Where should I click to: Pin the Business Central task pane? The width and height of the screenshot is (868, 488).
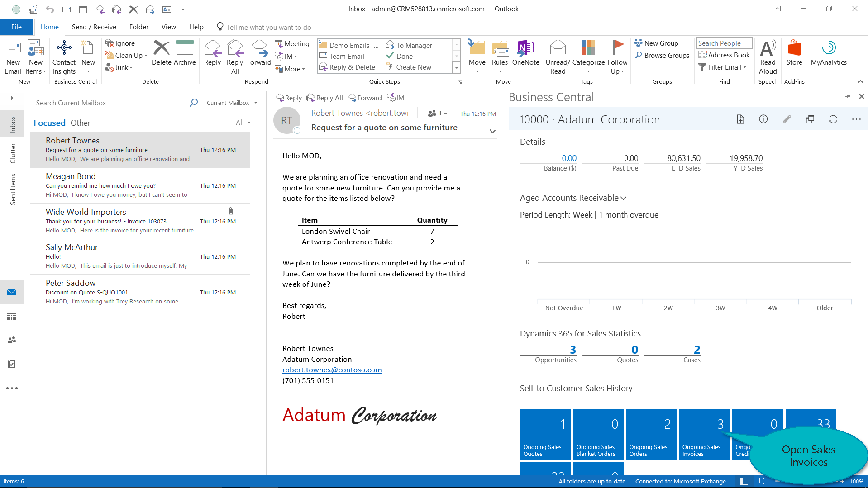(847, 96)
